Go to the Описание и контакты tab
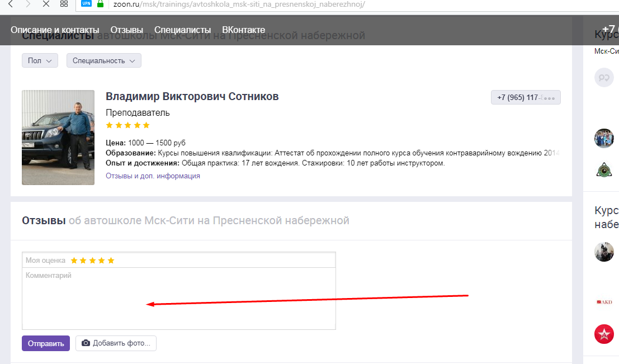The image size is (619, 364). [55, 30]
